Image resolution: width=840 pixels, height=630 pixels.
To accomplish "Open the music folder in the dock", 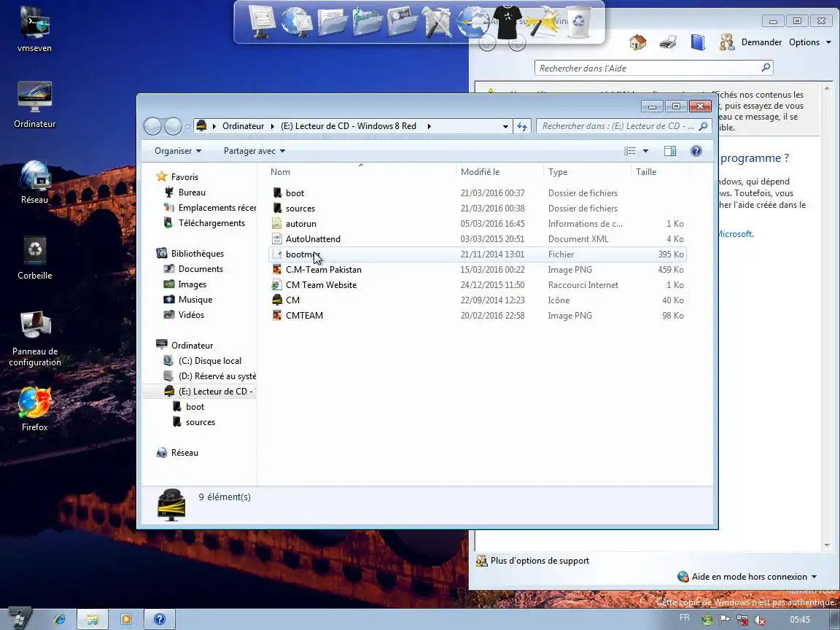I will pos(367,21).
